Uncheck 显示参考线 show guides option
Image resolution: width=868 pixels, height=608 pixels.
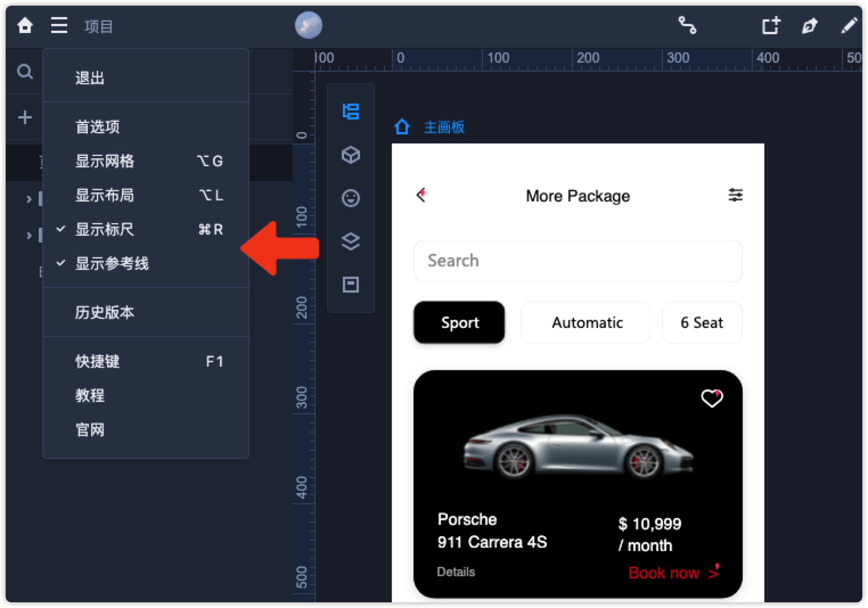click(146, 264)
